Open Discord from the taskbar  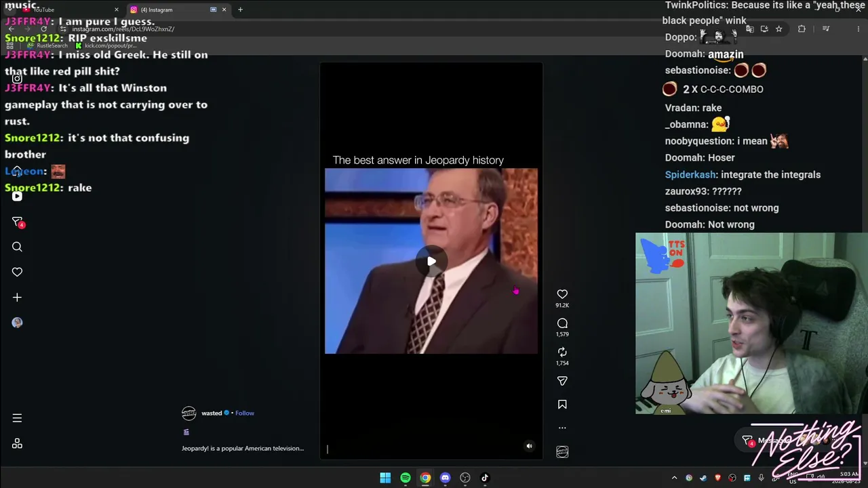[445, 478]
